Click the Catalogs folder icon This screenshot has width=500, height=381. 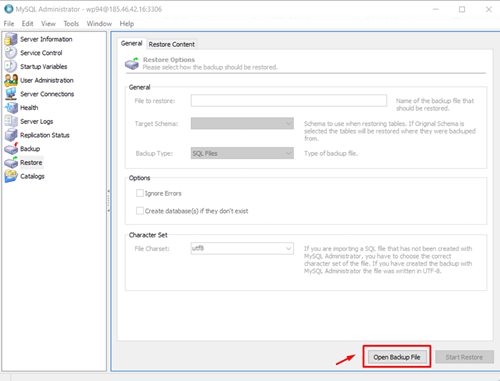point(11,176)
